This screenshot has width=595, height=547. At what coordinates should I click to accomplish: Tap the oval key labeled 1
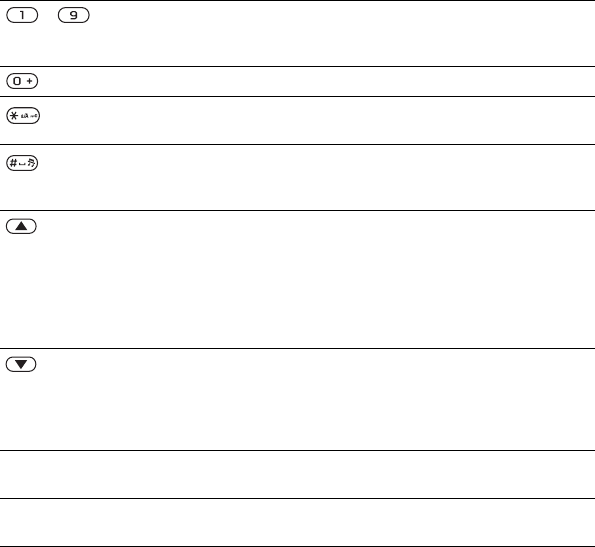[22, 15]
